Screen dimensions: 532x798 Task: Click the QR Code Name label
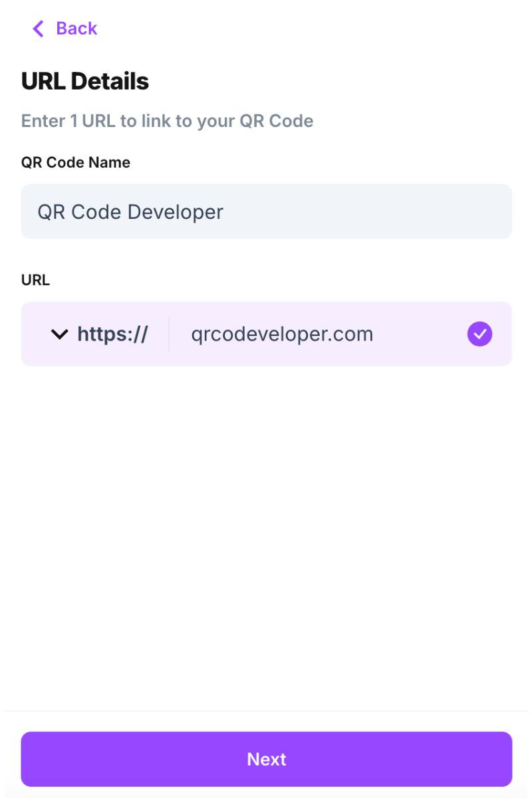(76, 162)
